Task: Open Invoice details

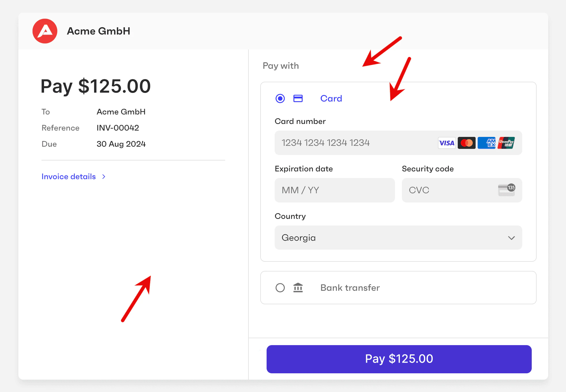Action: coord(68,176)
